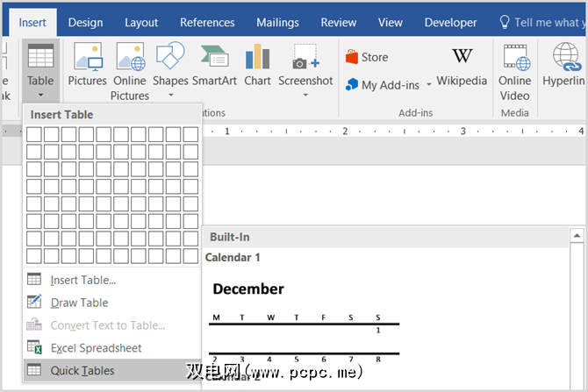Open the Developer tab

tap(451, 23)
